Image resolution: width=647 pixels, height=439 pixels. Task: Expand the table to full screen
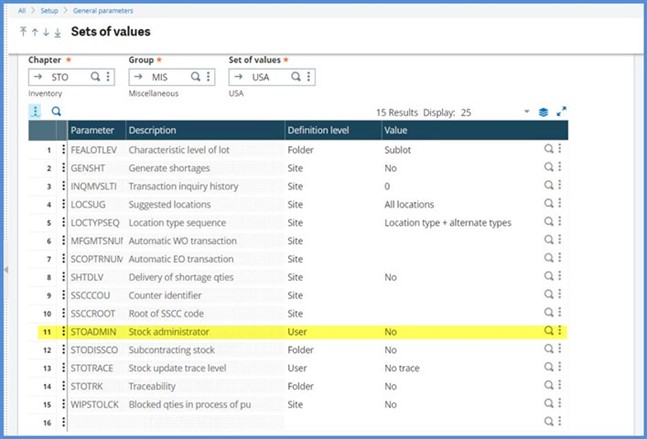click(561, 112)
